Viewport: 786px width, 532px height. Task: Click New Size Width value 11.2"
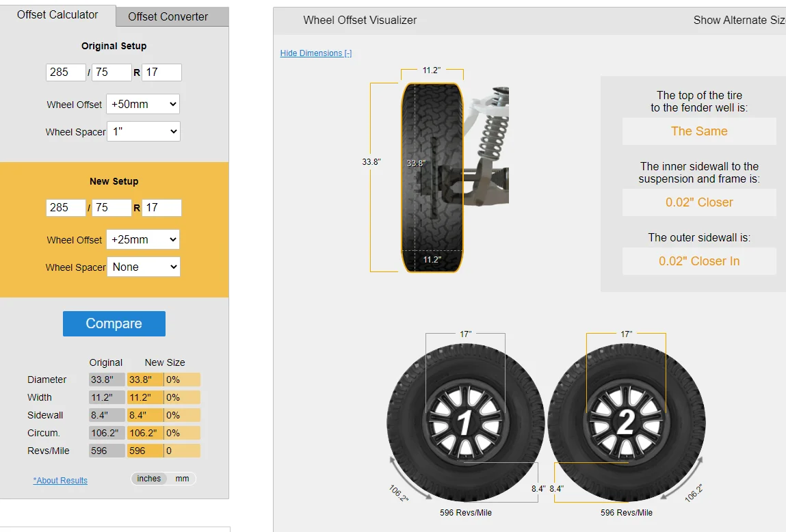click(145, 397)
